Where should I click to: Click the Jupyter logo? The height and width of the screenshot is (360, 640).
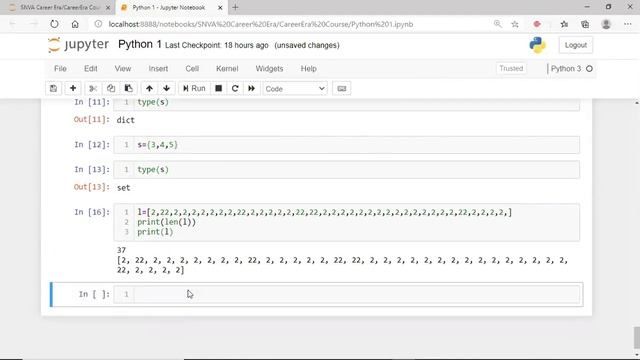coord(78,45)
